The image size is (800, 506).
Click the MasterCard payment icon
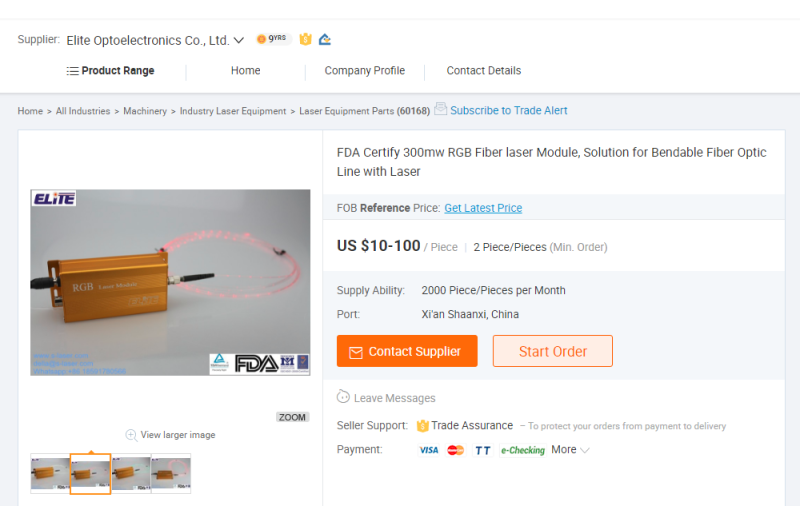click(x=455, y=450)
